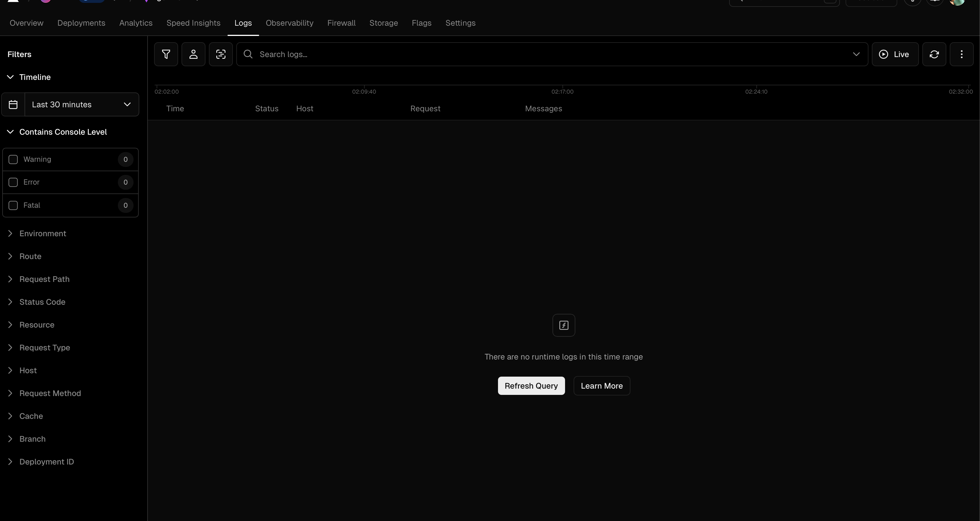Open the Analytics tab
Screen dimensions: 980x521
coord(136,23)
